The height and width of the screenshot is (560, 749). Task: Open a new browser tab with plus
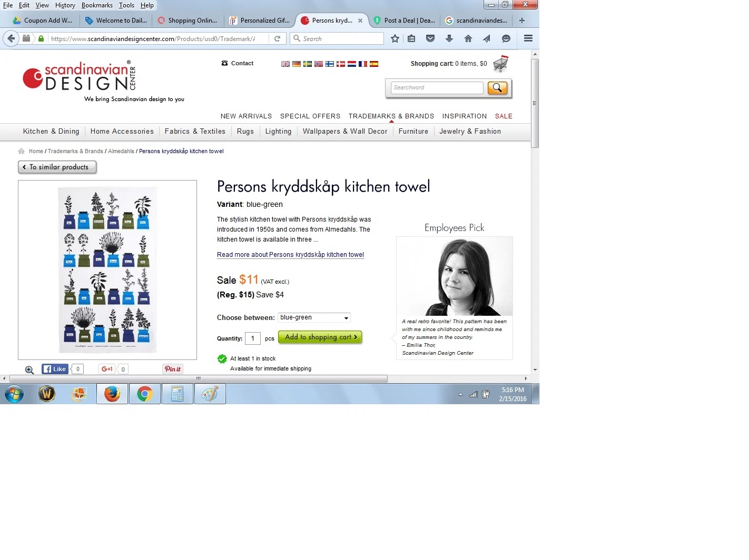click(522, 21)
